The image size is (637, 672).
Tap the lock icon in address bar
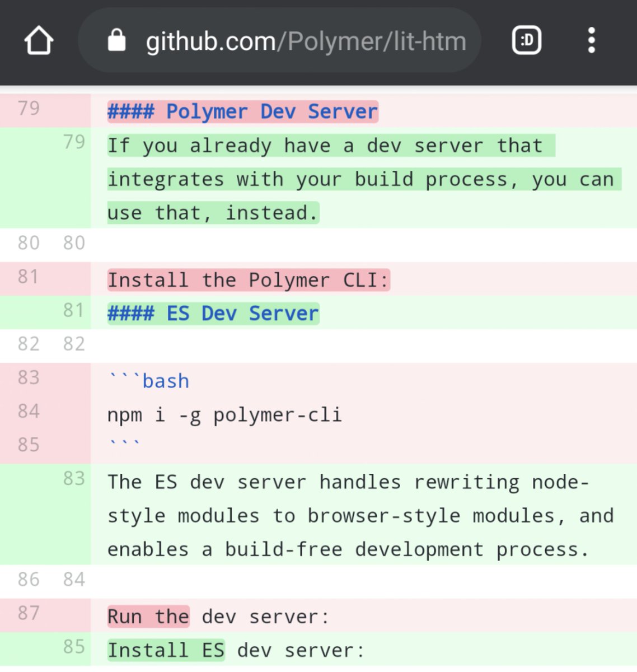[116, 40]
